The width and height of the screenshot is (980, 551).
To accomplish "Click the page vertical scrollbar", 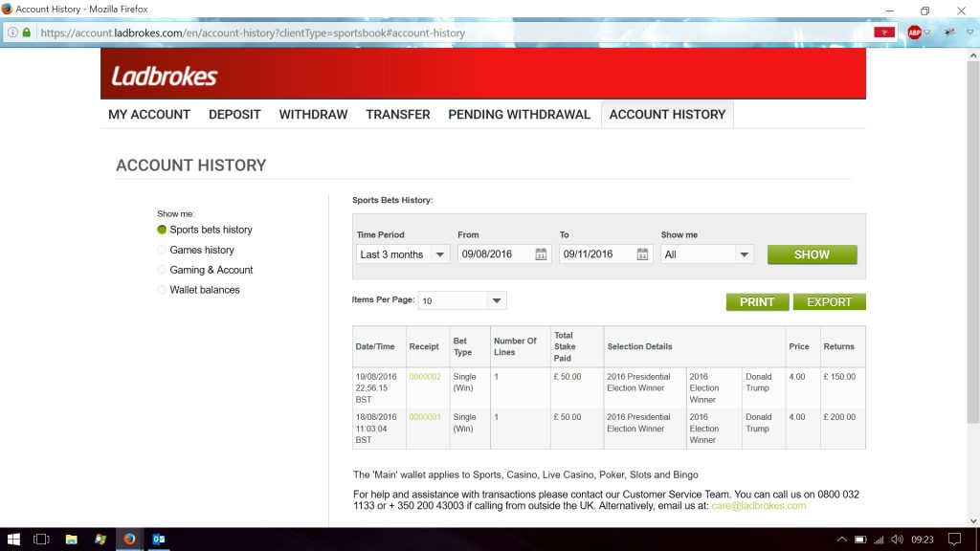I will (973, 242).
